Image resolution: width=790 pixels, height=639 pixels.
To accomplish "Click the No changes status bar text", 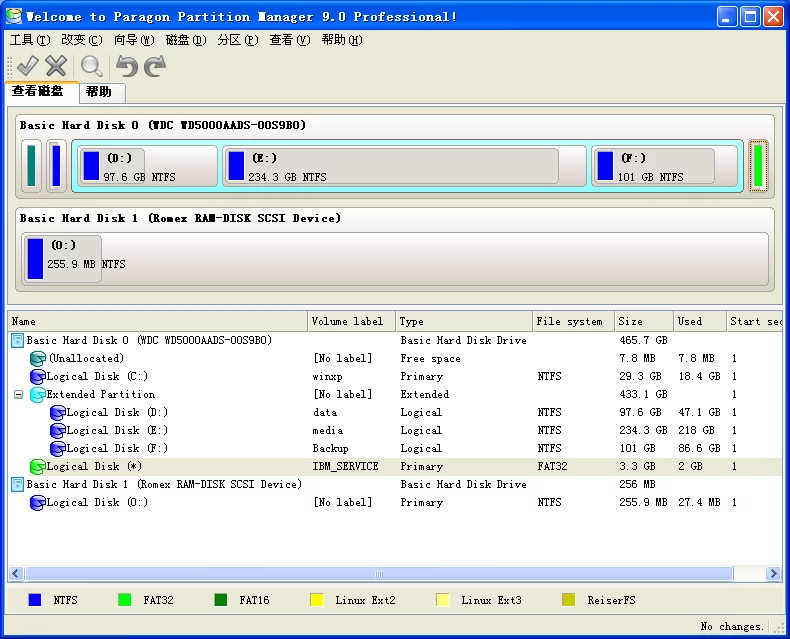I will point(732,626).
